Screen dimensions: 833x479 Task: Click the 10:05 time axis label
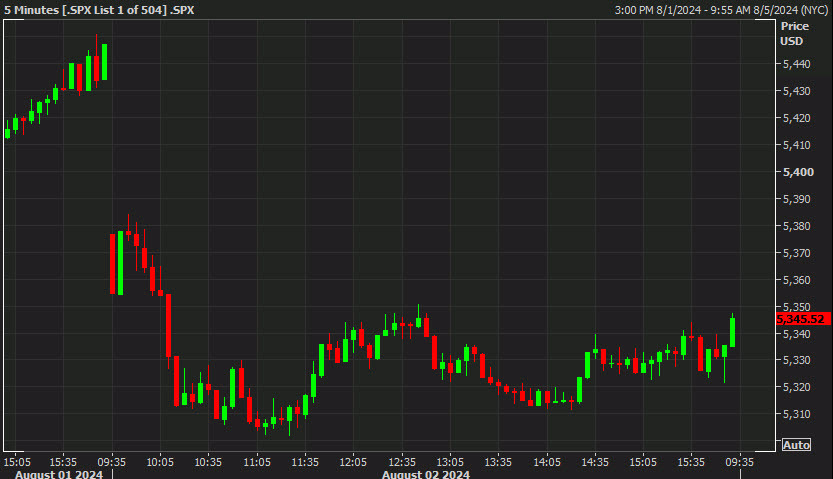[160, 462]
